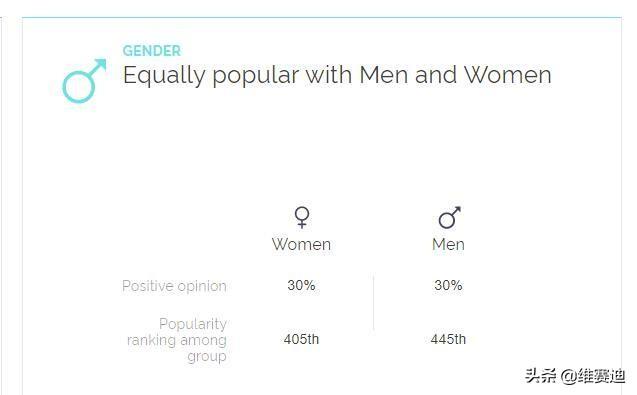This screenshot has height=395, width=637.
Task: Click the word 'Equally' in the title
Action: click(x=164, y=76)
